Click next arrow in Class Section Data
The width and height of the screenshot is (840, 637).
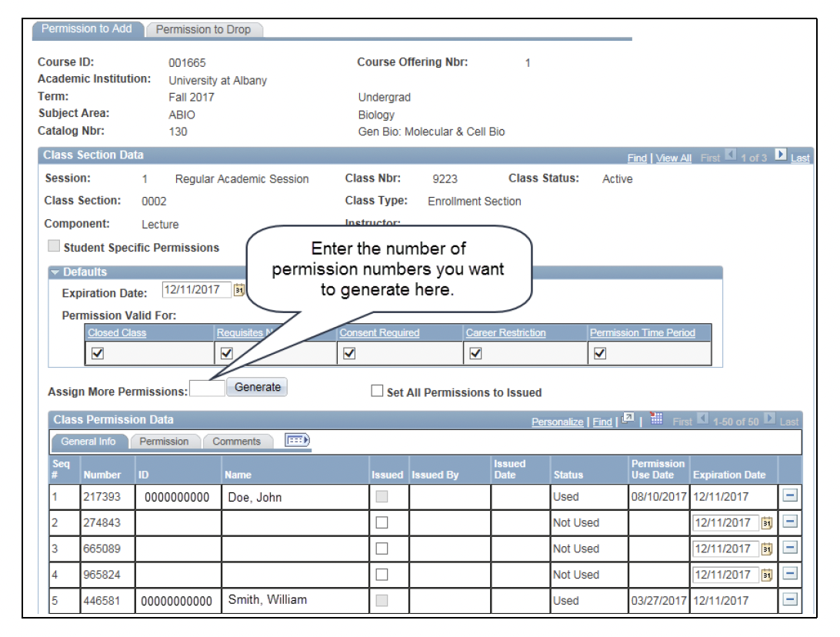coord(780,156)
